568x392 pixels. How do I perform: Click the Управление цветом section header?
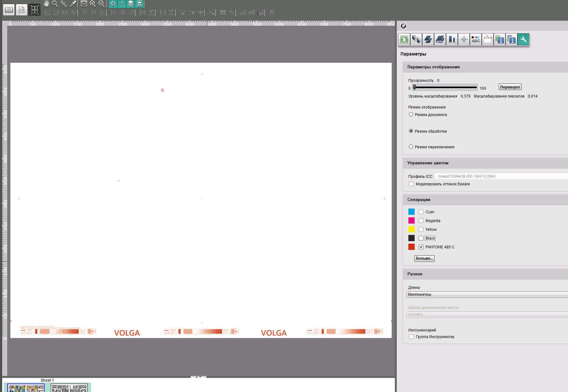click(x=485, y=163)
